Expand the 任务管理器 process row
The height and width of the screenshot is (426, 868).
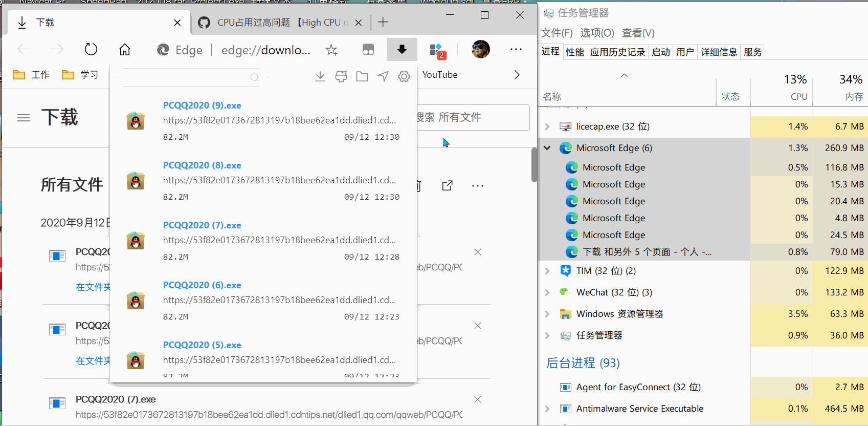coord(547,335)
